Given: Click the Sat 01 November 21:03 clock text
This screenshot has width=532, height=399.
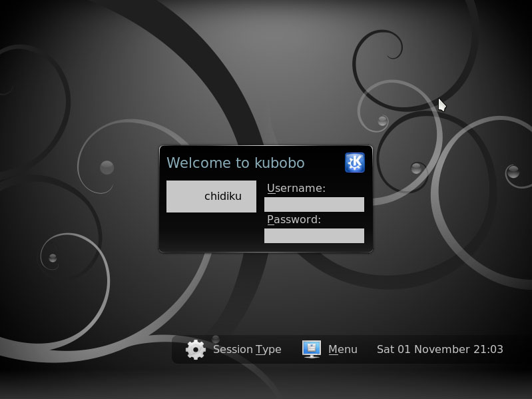Looking at the screenshot, I should tap(439, 349).
